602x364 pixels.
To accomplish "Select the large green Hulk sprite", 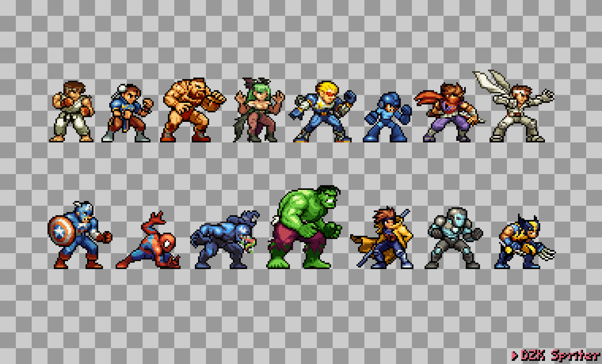I will [x=305, y=227].
